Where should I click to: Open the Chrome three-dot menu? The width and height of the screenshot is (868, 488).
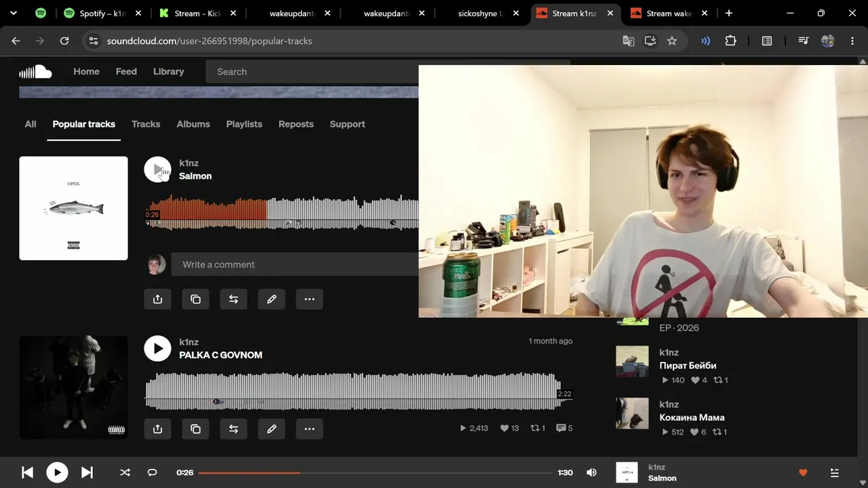point(852,41)
